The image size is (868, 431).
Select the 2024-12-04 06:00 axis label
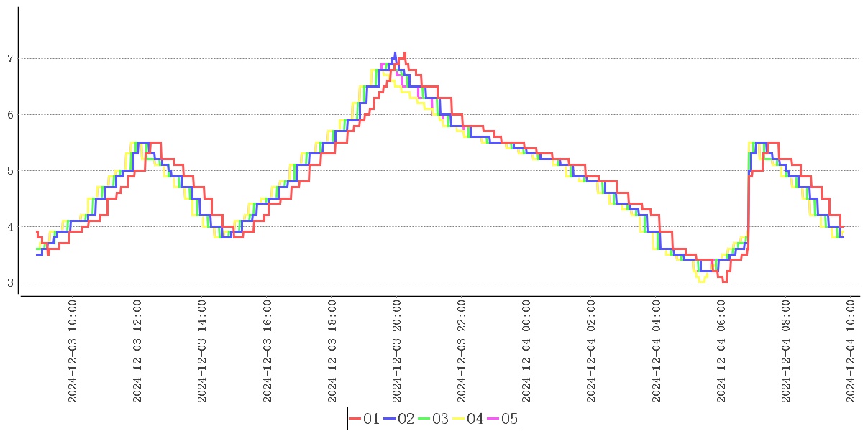(721, 351)
